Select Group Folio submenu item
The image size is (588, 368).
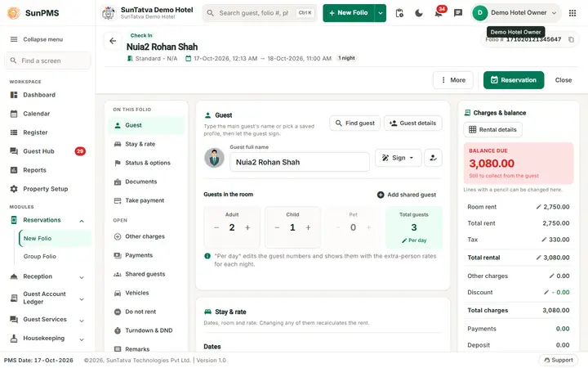55,256
